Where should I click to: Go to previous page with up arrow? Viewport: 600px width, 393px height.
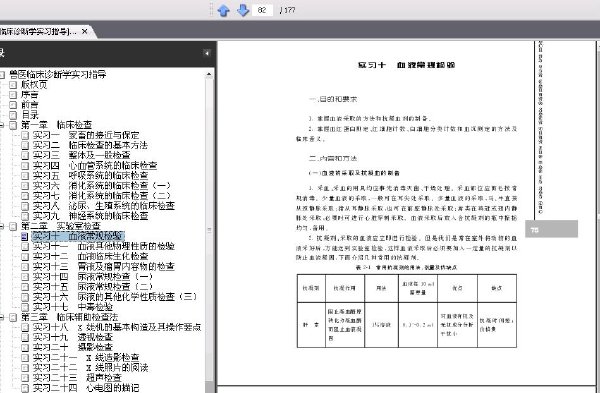[x=223, y=10]
